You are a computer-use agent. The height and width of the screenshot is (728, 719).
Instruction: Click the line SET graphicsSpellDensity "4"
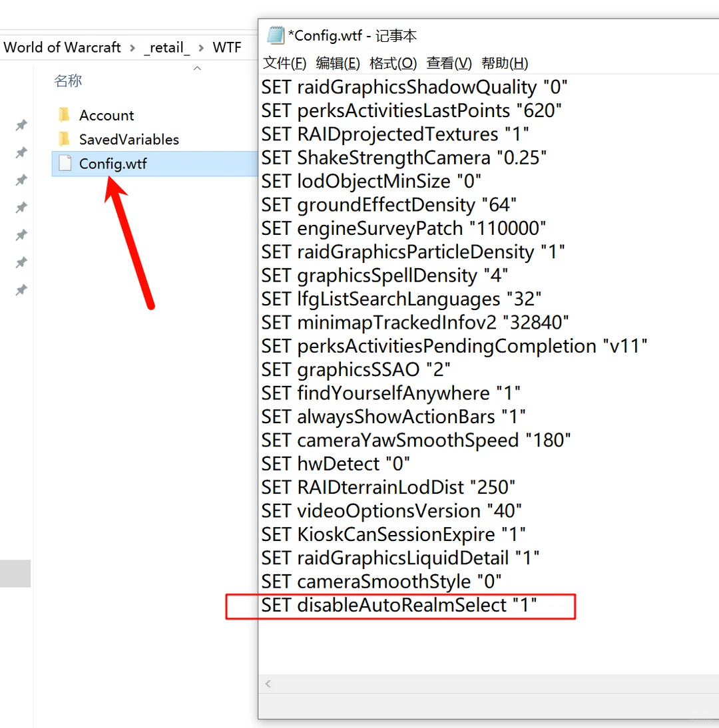(385, 275)
